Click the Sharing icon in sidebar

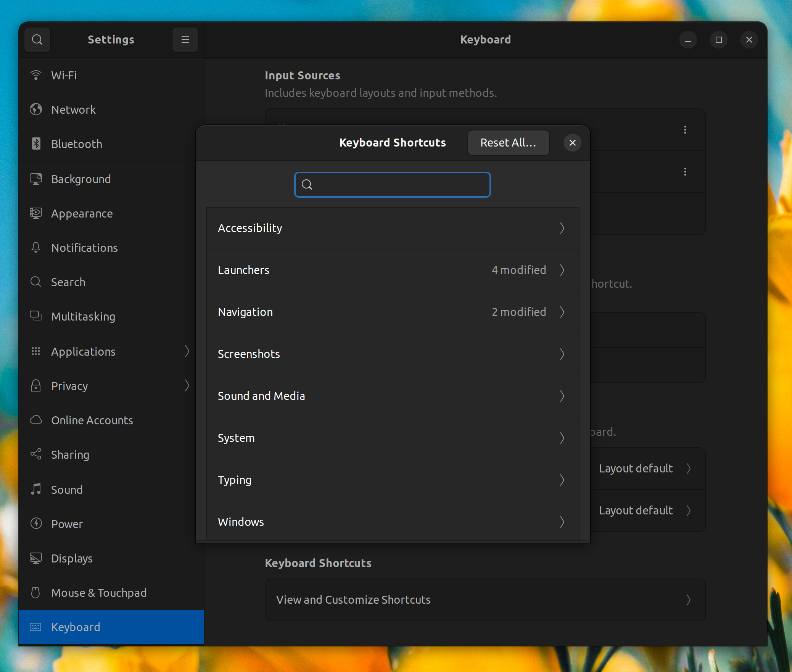pyautogui.click(x=36, y=454)
